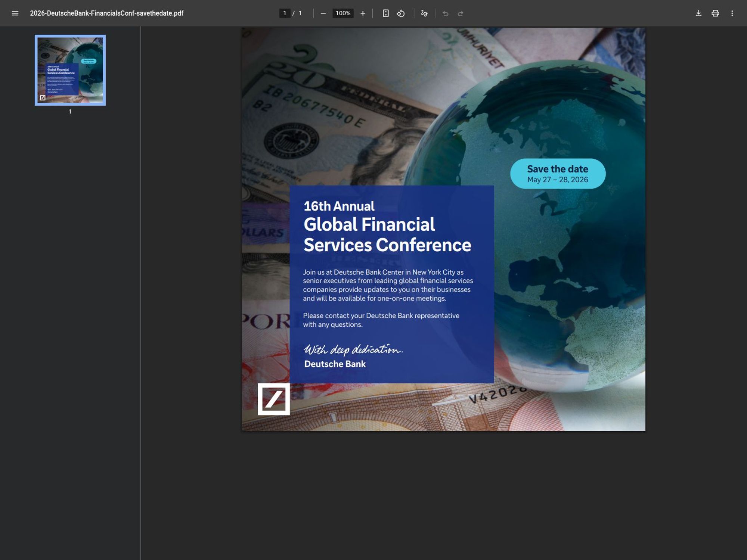Viewport: 747px width, 560px height.
Task: Zoom in on the document
Action: click(x=363, y=13)
